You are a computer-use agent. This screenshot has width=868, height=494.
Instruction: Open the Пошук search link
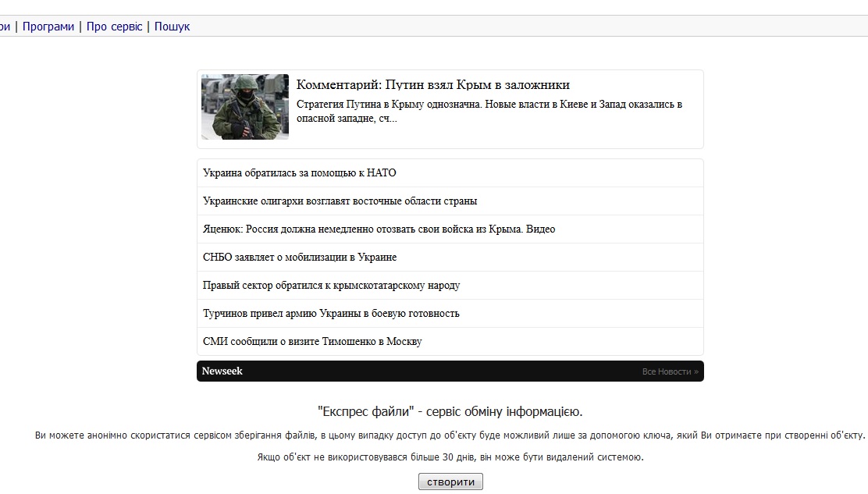[172, 27]
